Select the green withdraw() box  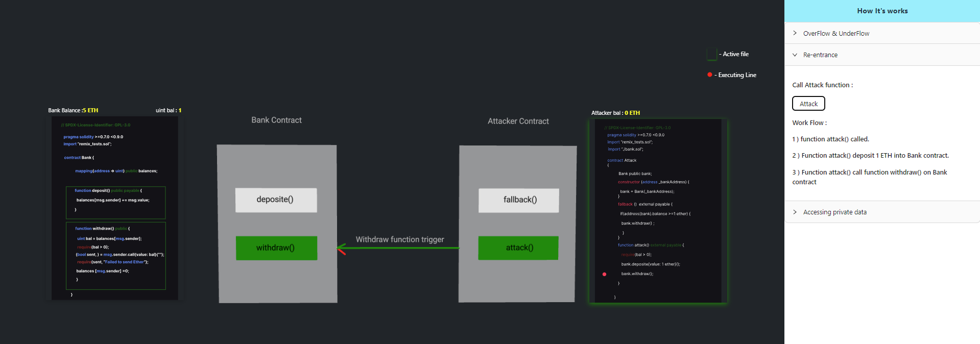coord(276,248)
